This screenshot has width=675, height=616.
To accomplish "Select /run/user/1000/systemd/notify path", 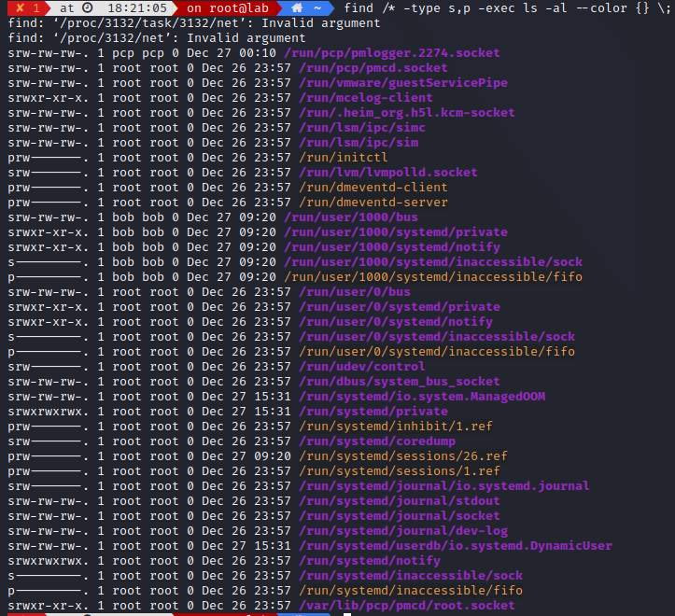I will [392, 247].
